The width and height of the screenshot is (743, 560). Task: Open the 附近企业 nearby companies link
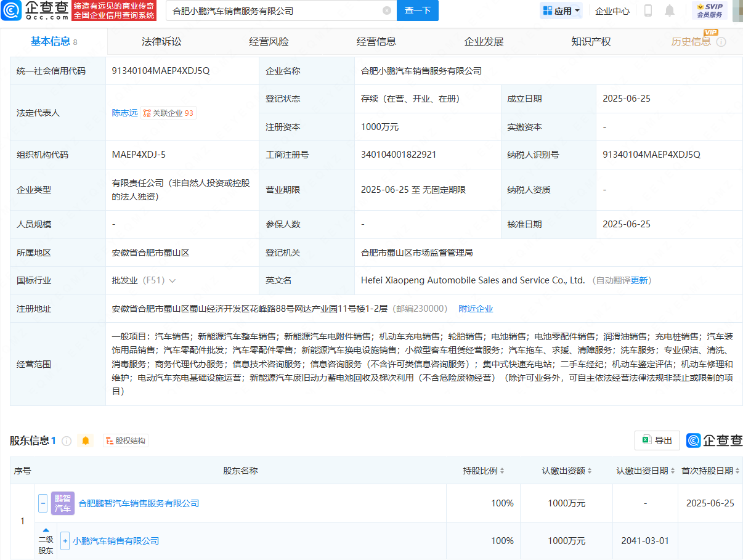[476, 309]
